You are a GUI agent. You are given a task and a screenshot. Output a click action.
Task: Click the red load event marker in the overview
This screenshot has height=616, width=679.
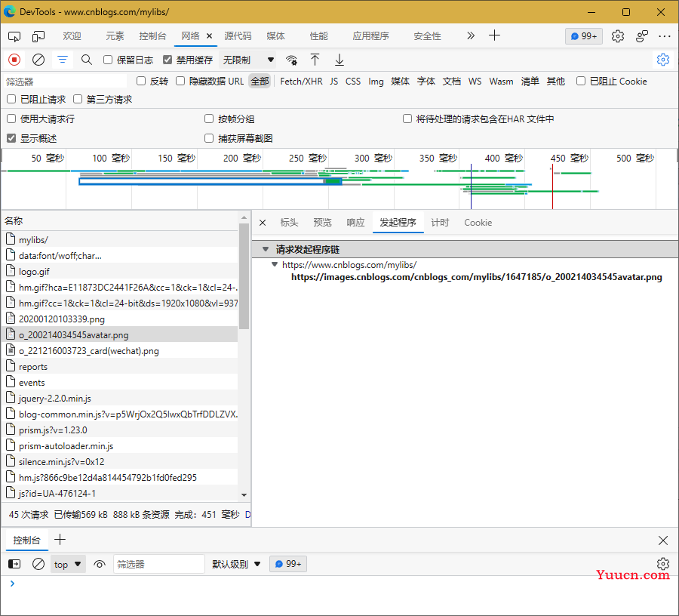pos(552,186)
